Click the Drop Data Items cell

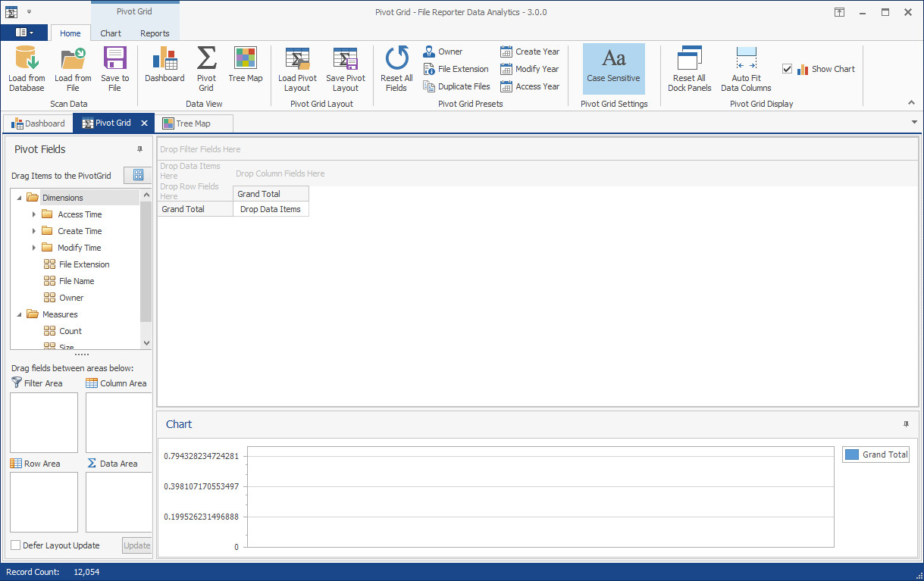[271, 209]
